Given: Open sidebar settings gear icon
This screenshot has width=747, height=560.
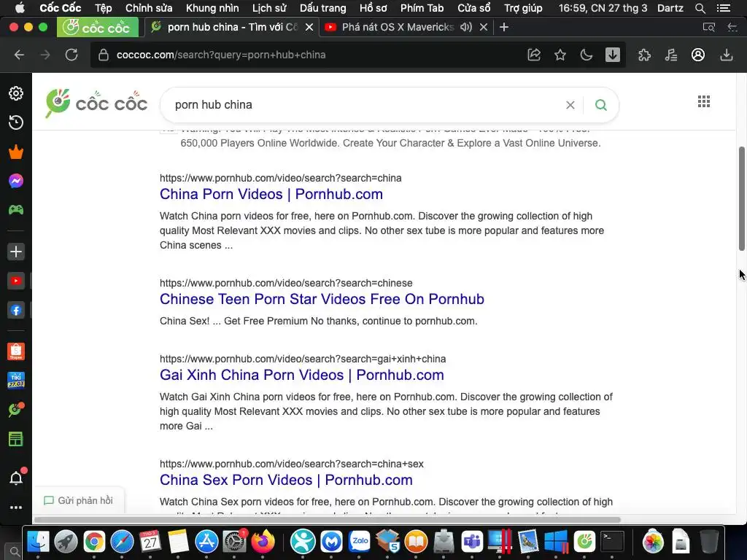Looking at the screenshot, I should [x=16, y=93].
